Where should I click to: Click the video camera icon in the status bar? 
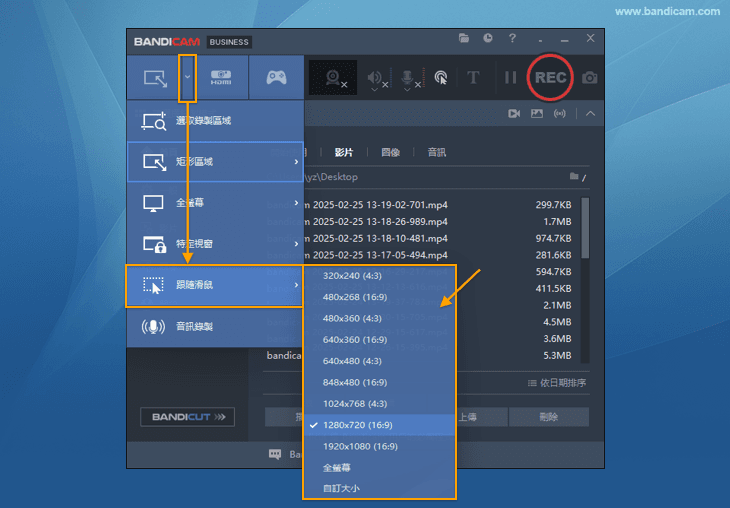tap(514, 114)
